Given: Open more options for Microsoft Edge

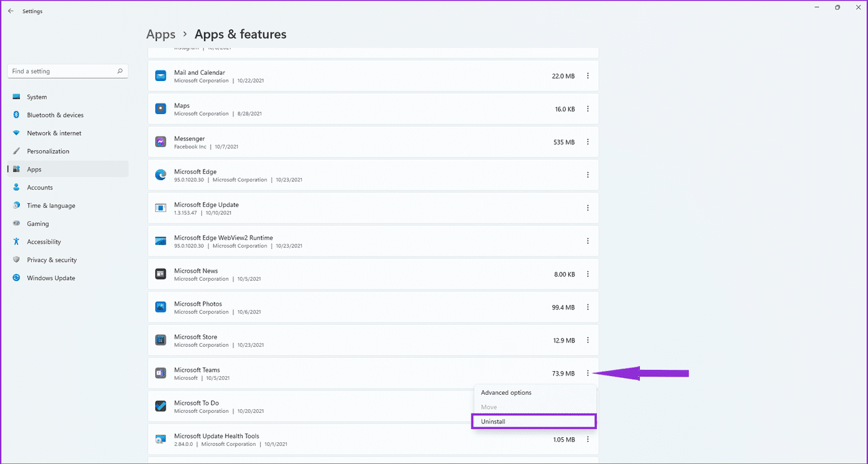Looking at the screenshot, I should pyautogui.click(x=588, y=175).
